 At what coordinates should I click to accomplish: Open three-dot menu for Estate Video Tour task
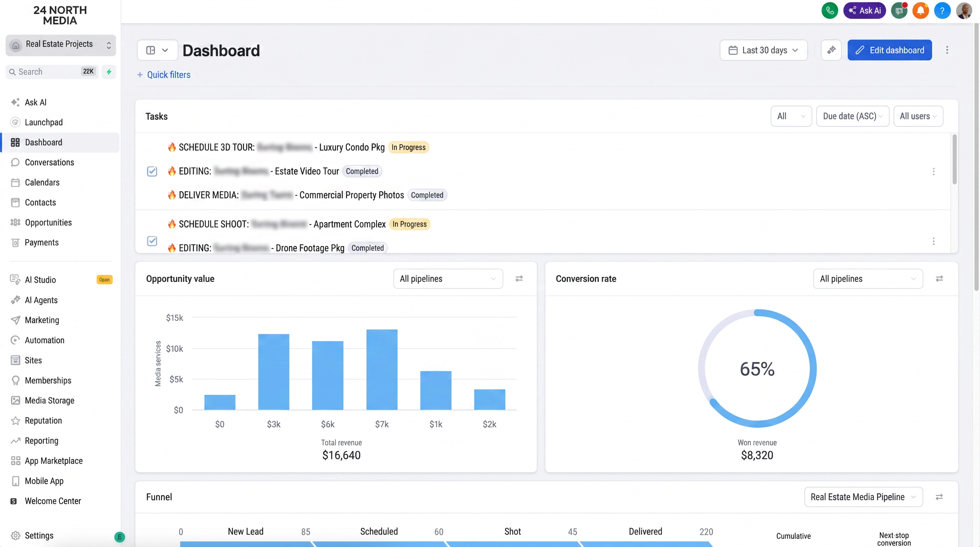click(933, 172)
